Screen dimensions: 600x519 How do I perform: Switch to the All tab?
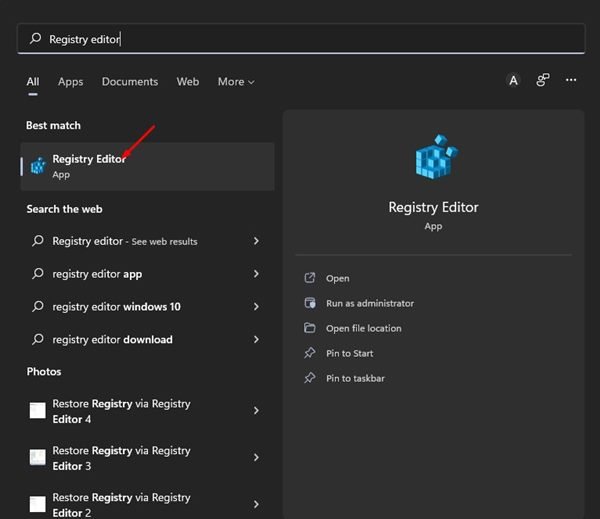click(x=33, y=82)
